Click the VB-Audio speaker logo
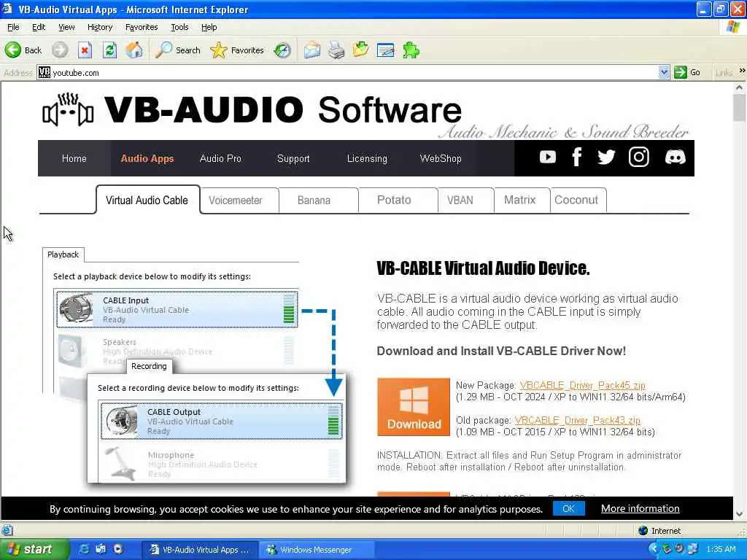This screenshot has height=560, width=747. point(68,110)
